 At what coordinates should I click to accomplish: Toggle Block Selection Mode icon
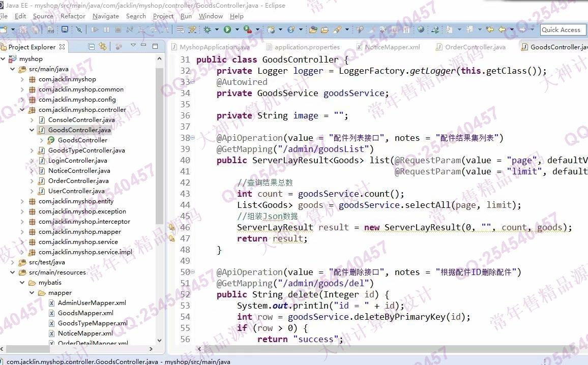(395, 29)
